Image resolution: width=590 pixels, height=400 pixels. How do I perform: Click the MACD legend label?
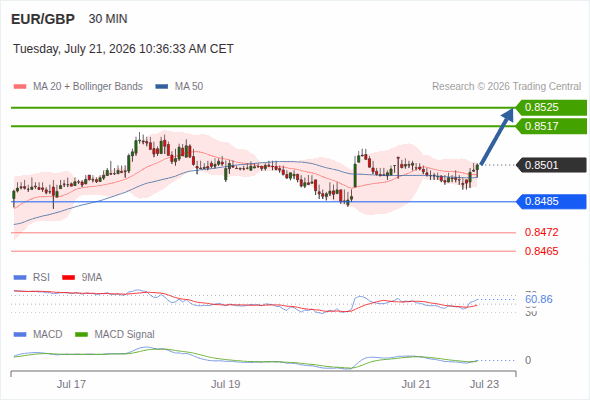tap(47, 335)
